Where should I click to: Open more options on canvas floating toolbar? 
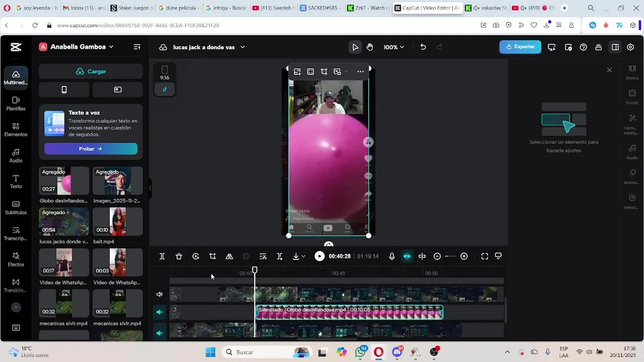point(360,71)
